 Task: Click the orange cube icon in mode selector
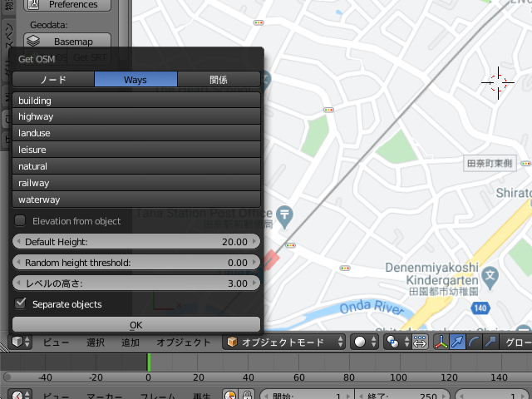tap(232, 342)
